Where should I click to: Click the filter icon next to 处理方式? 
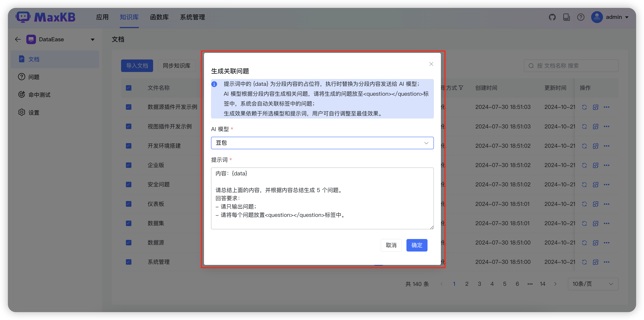(461, 88)
